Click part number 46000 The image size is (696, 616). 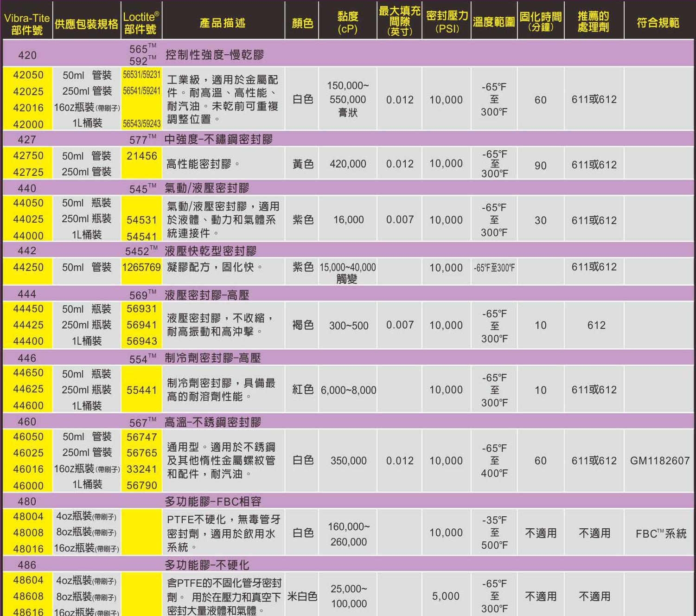click(x=28, y=486)
